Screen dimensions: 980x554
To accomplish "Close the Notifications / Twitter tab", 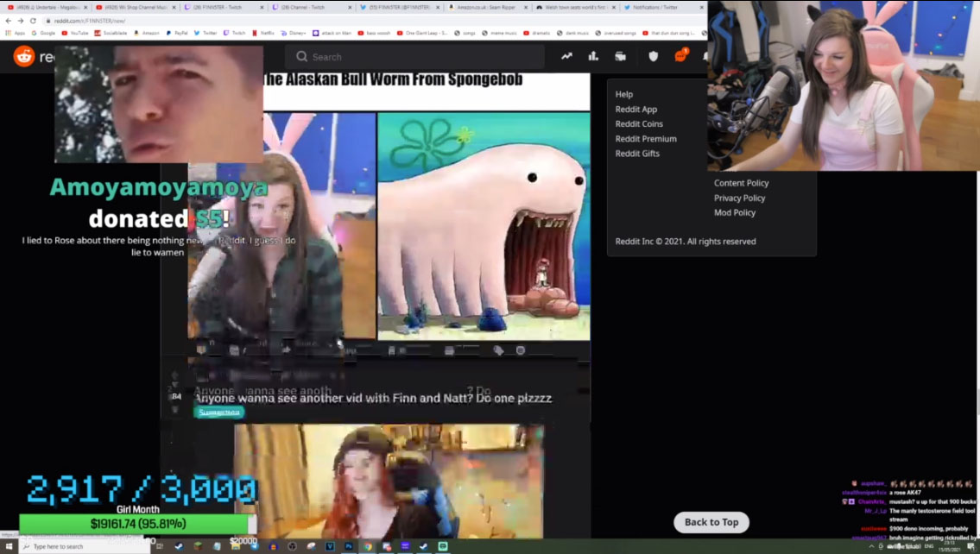I will point(701,8).
